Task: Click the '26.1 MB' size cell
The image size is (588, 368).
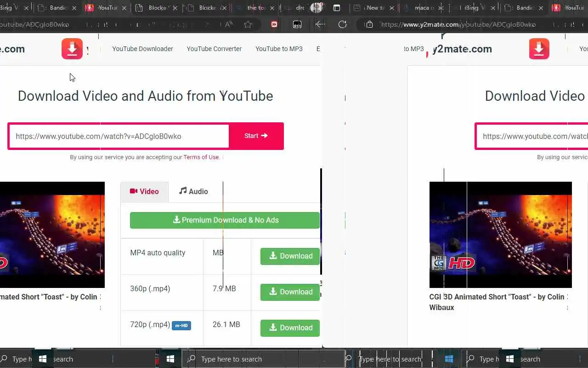Action: 226,325
